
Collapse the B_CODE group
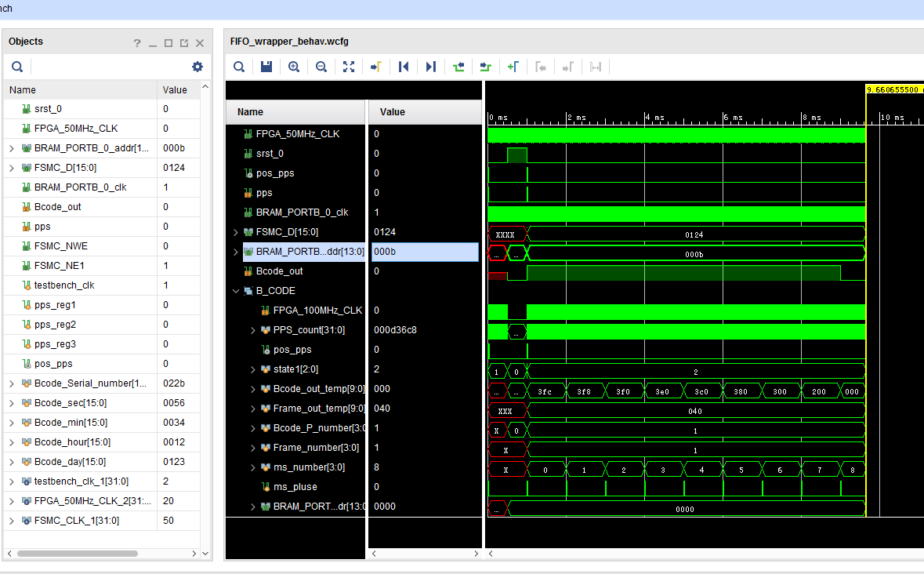[236, 291]
